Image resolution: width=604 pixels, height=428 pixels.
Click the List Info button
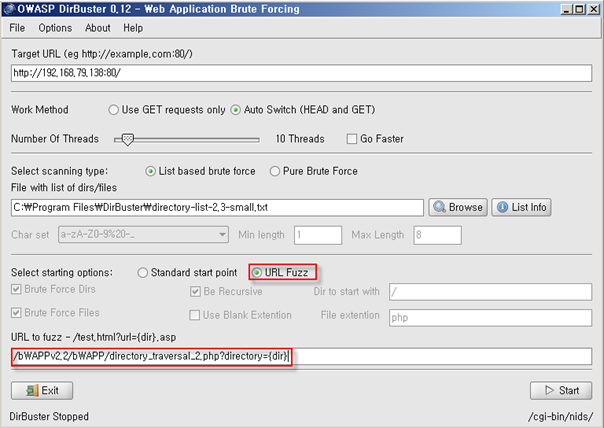click(521, 207)
